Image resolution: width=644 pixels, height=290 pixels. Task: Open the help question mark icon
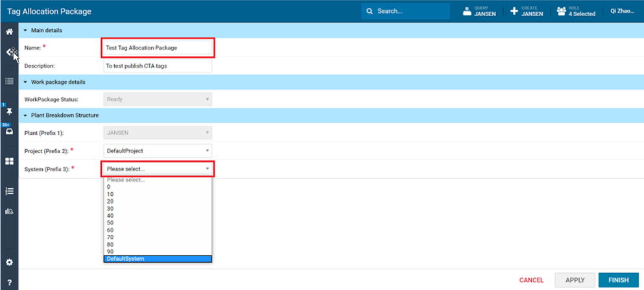point(9,283)
